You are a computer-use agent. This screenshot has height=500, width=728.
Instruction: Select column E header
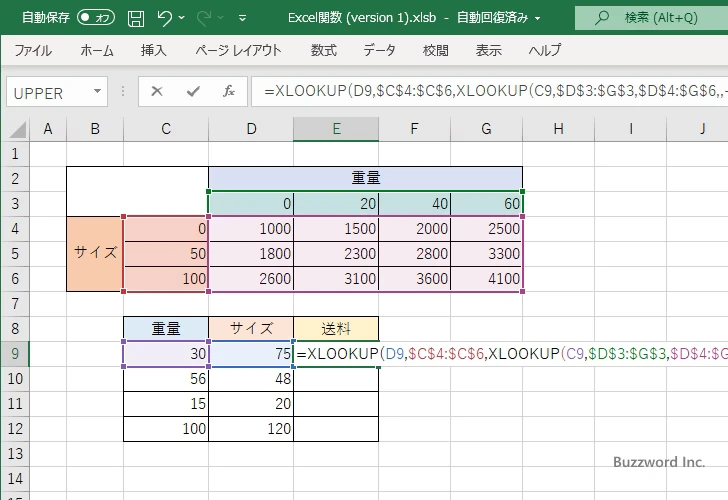point(336,129)
